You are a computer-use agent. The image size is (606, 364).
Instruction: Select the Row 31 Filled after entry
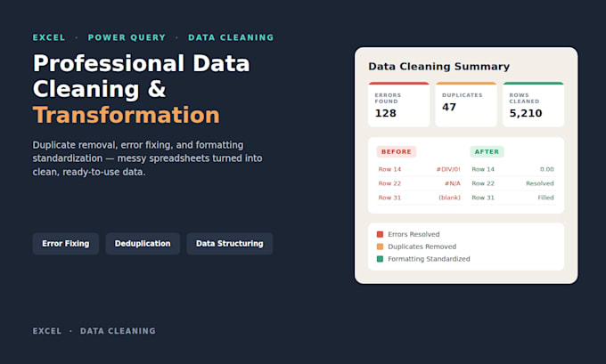512,198
